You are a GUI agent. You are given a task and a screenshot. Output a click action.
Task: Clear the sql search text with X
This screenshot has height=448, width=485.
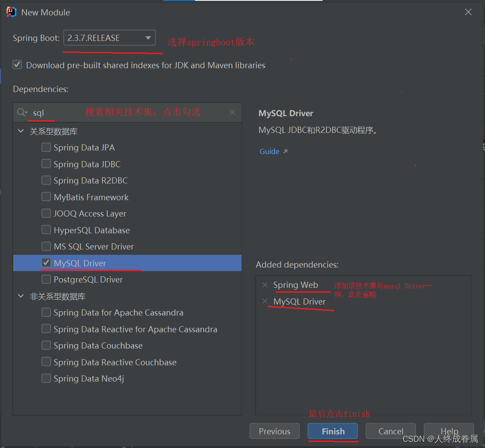[x=232, y=112]
